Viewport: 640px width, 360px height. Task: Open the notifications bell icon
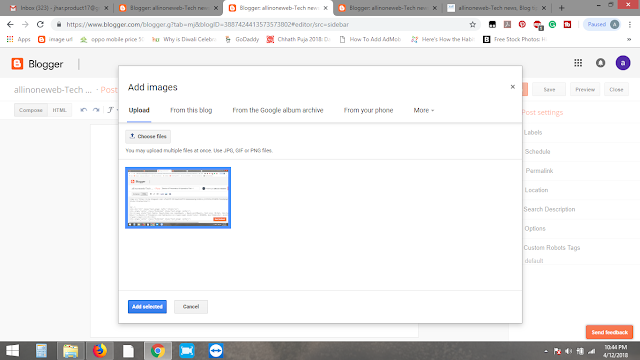[x=600, y=63]
